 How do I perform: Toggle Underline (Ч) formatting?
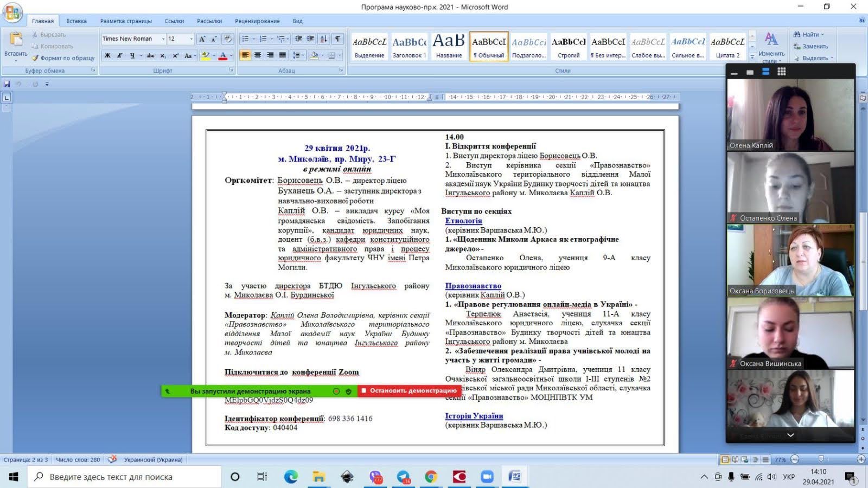pos(132,55)
